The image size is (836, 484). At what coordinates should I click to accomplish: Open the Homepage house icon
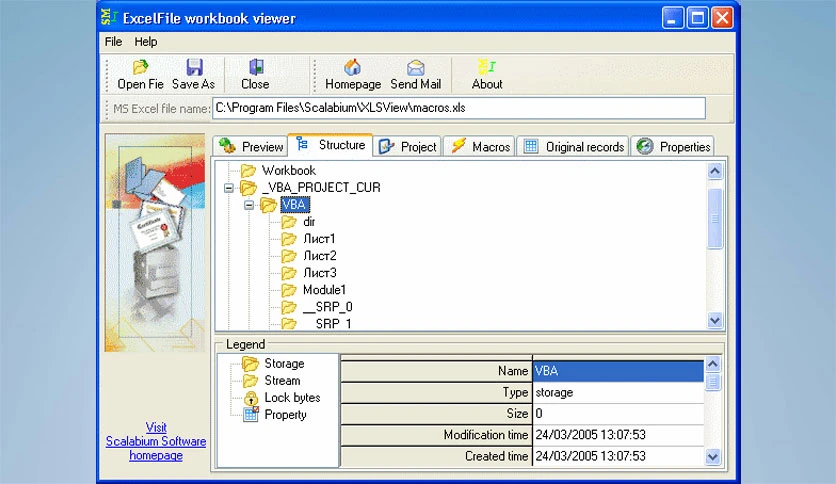tap(352, 67)
